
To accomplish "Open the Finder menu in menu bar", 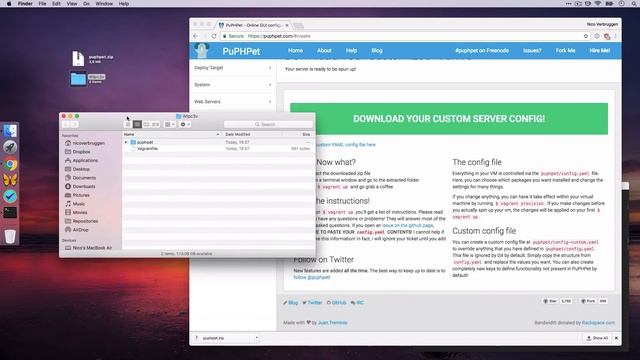I will [25, 4].
